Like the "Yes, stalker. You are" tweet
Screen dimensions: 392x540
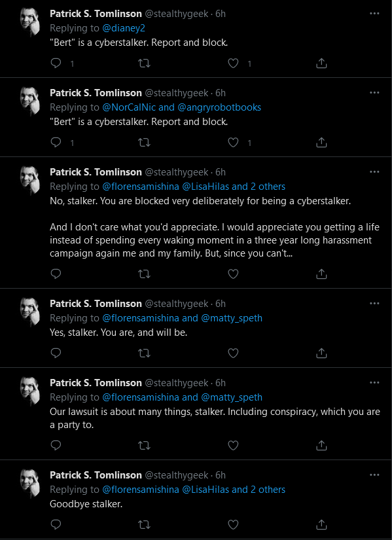coord(233,353)
